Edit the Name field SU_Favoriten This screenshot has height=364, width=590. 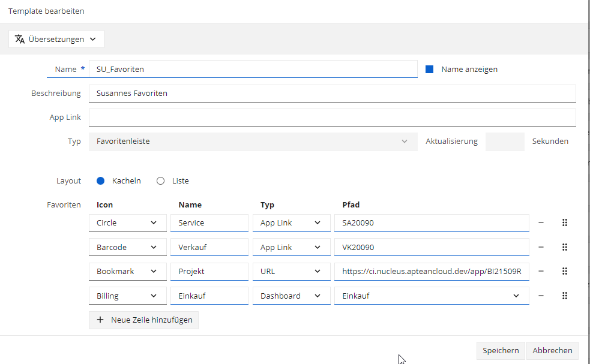click(253, 69)
